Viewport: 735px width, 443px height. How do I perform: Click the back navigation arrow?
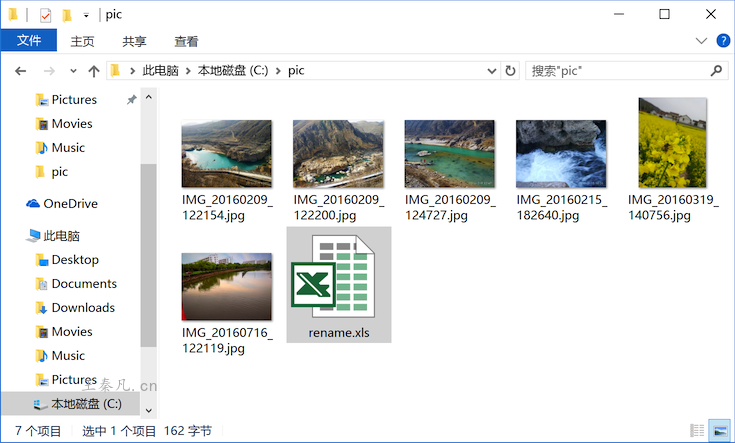21,71
